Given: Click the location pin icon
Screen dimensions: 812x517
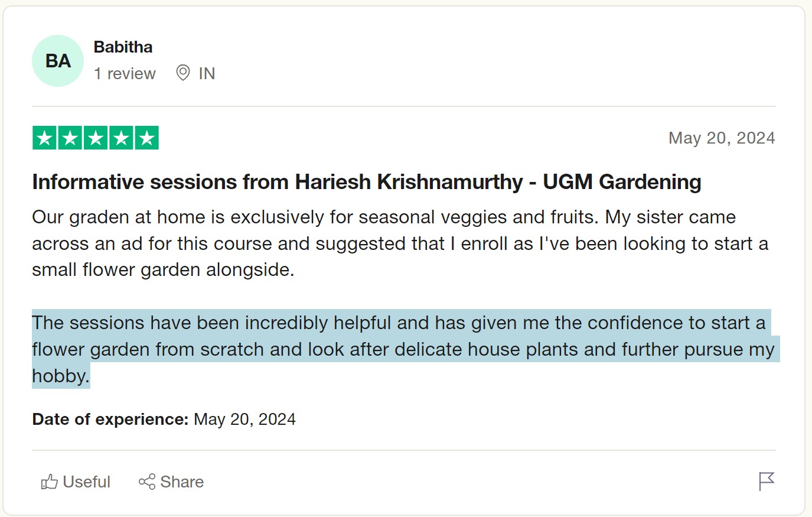Looking at the screenshot, I should [x=183, y=73].
